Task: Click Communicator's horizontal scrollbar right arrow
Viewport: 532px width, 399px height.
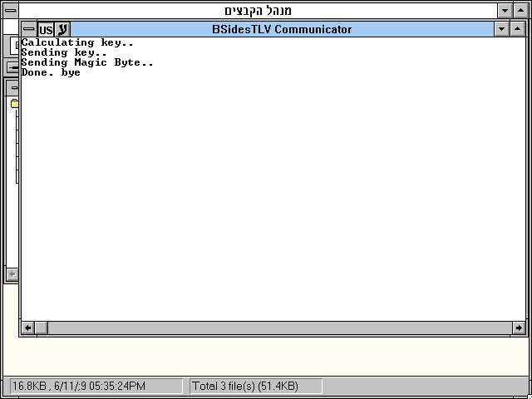Action: tap(519, 328)
